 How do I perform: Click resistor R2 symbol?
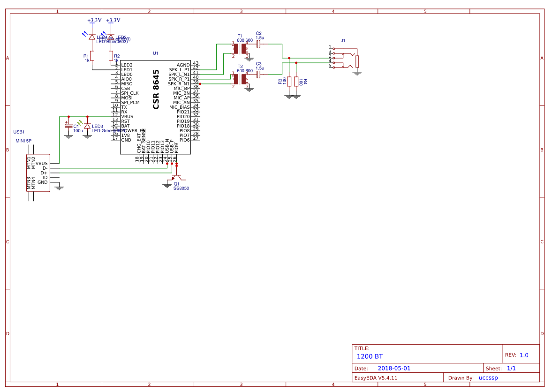(111, 56)
